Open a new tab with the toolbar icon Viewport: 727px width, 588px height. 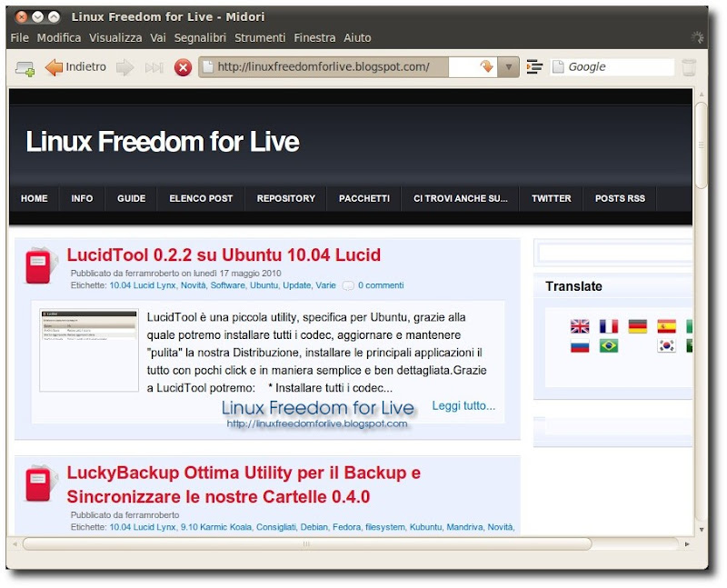(x=25, y=67)
